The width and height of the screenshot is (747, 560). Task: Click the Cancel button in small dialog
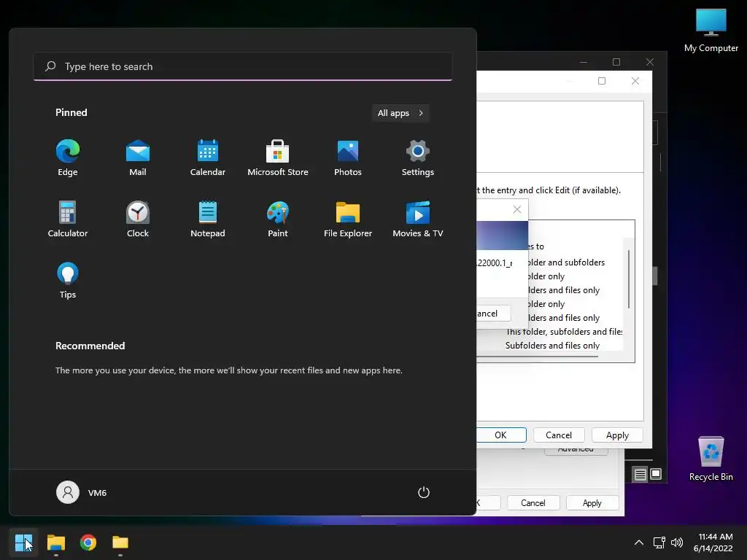[x=494, y=314]
